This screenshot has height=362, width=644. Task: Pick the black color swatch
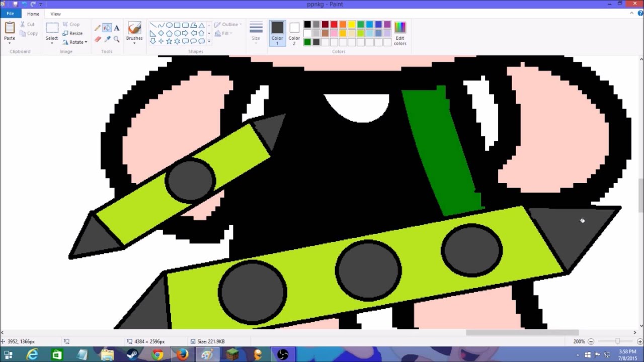[x=307, y=25]
